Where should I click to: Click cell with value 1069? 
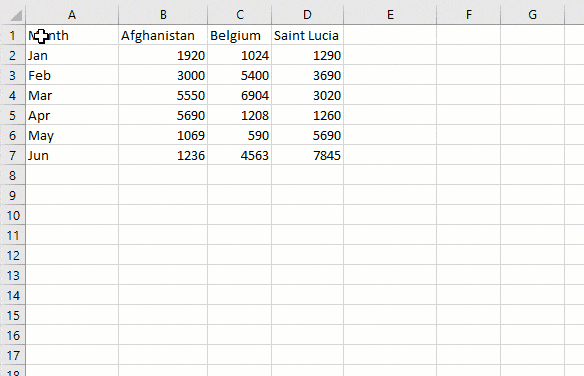point(163,136)
